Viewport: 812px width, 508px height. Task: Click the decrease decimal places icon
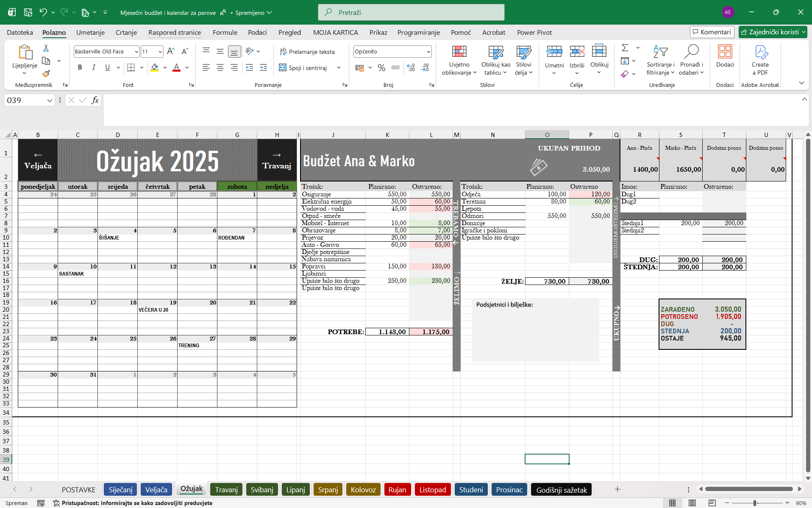click(425, 67)
